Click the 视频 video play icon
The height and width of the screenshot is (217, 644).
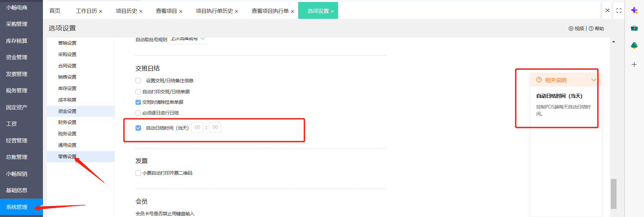(x=571, y=29)
